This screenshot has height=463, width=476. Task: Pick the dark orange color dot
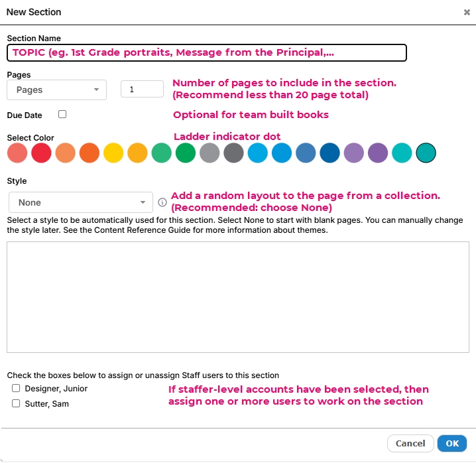tap(89, 153)
